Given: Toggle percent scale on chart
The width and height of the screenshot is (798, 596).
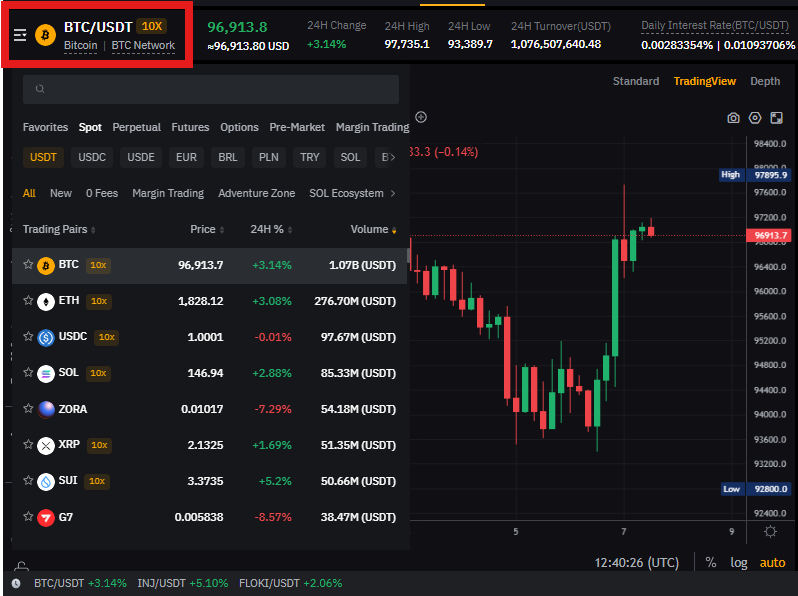Looking at the screenshot, I should (710, 562).
